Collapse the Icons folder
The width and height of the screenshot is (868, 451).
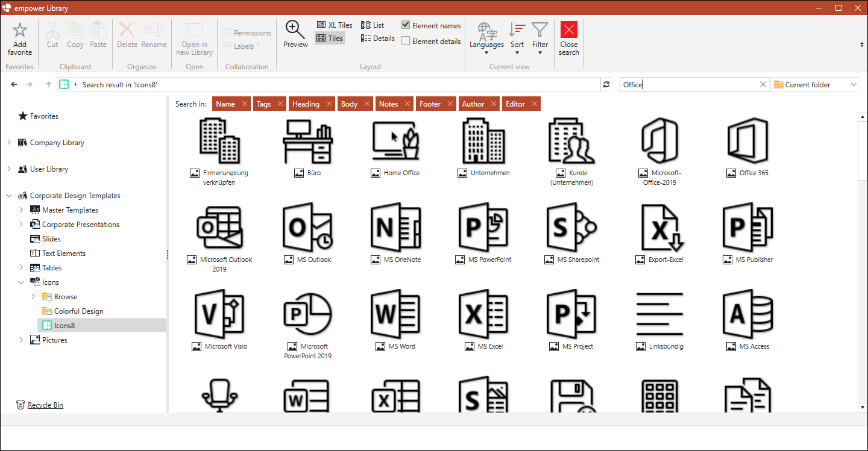click(x=21, y=282)
